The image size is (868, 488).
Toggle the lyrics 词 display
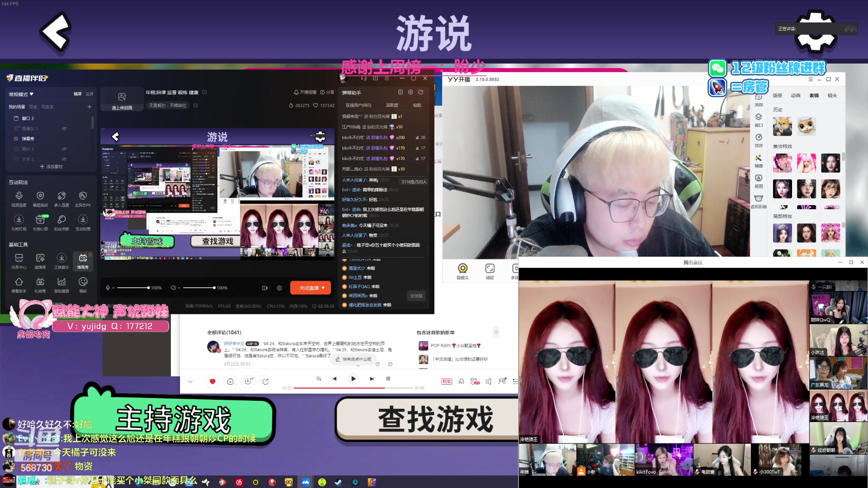point(388,379)
